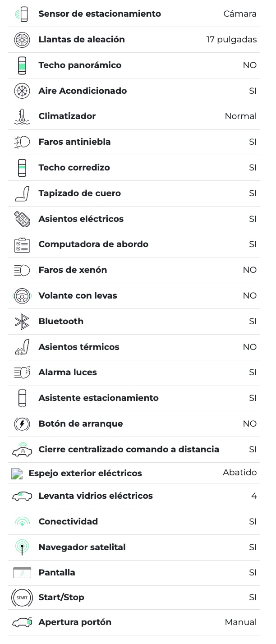Click the fog lights icon

coord(22,142)
